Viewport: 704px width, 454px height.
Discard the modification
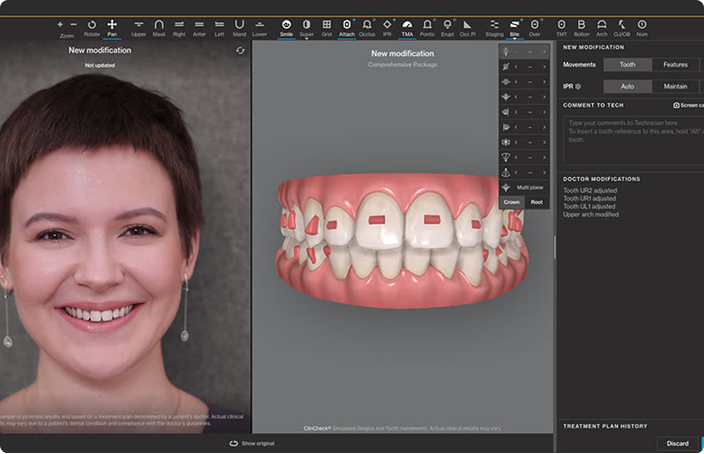(678, 443)
